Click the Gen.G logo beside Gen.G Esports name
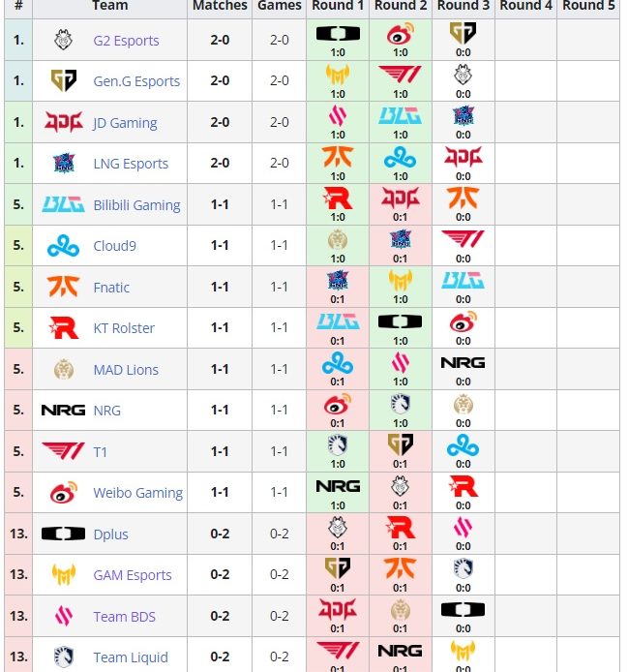This screenshot has width=628, height=672. point(64,81)
